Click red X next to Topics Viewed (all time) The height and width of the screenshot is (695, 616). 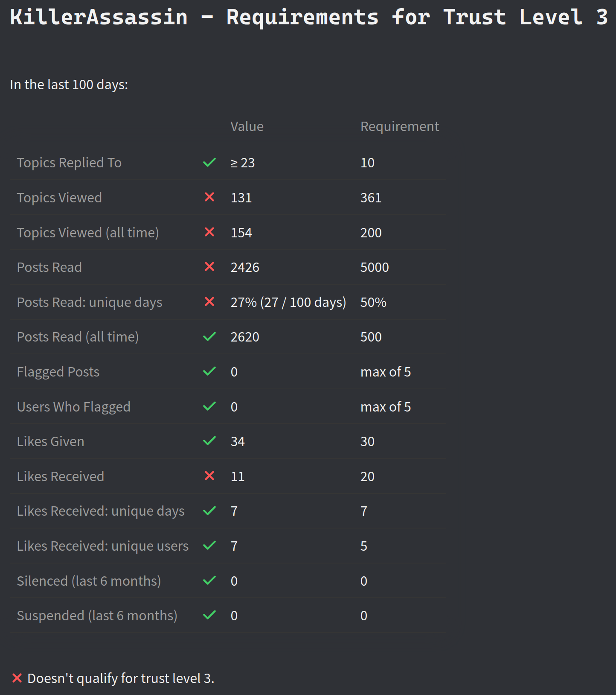click(209, 232)
